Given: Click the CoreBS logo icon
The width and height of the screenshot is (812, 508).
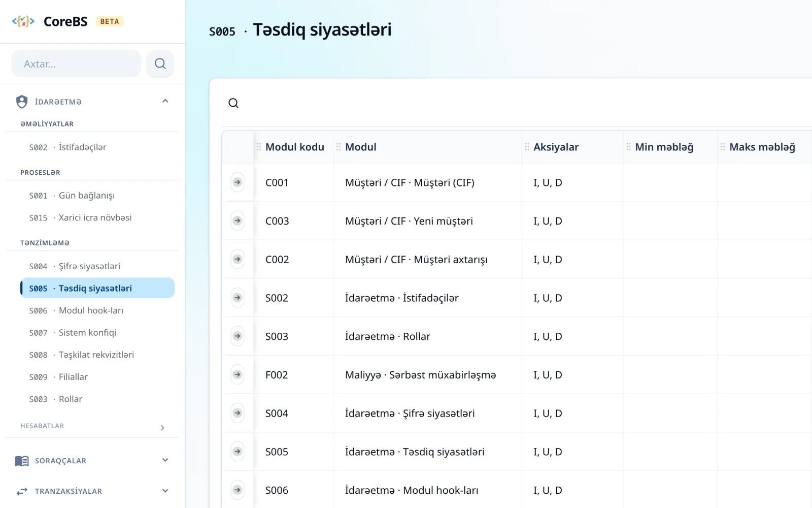Looking at the screenshot, I should (x=23, y=21).
